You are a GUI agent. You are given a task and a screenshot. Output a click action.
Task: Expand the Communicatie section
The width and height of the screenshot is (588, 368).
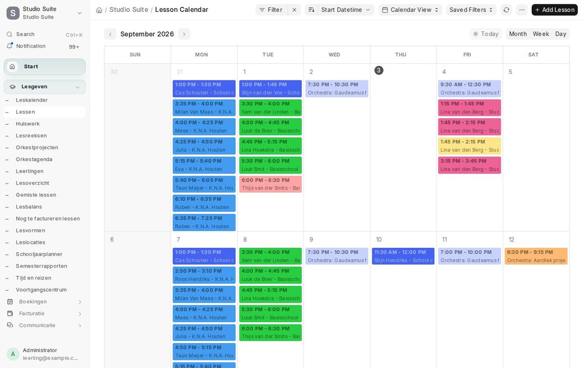pos(45,325)
